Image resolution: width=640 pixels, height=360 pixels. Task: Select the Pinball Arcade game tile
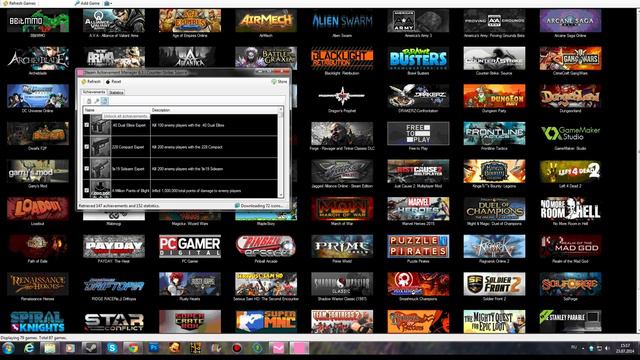point(266,247)
